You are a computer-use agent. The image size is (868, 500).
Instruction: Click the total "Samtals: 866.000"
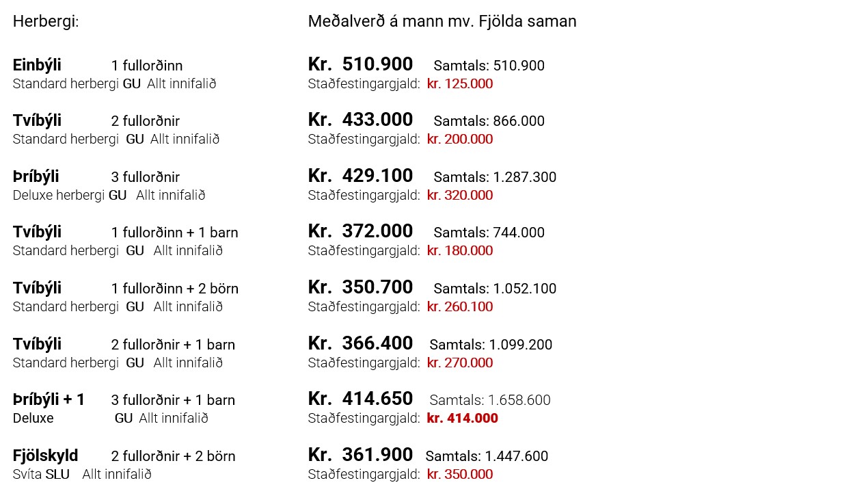489,122
